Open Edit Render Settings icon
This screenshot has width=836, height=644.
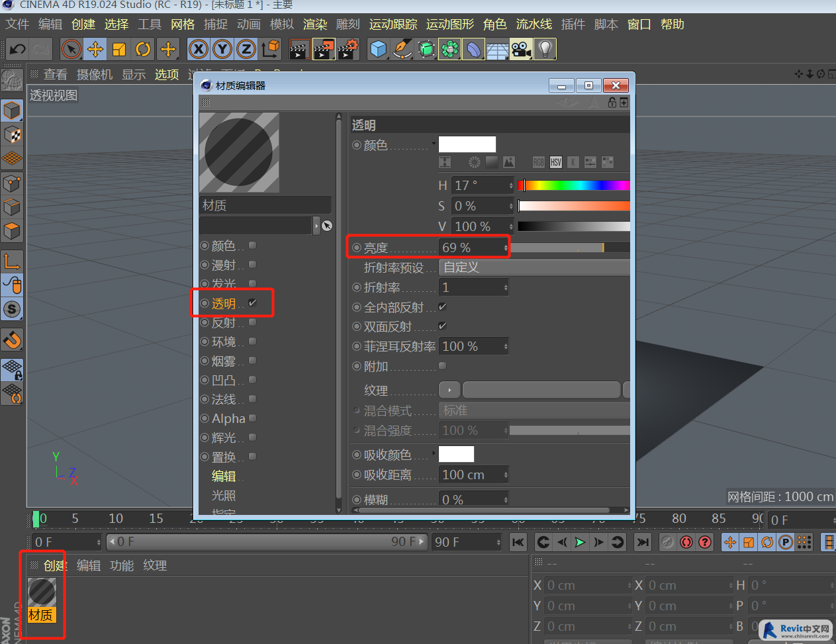click(348, 49)
